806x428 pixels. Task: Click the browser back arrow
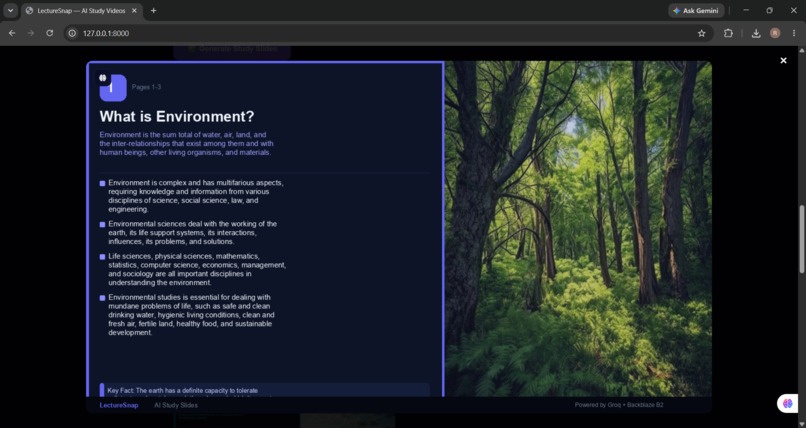(x=12, y=33)
